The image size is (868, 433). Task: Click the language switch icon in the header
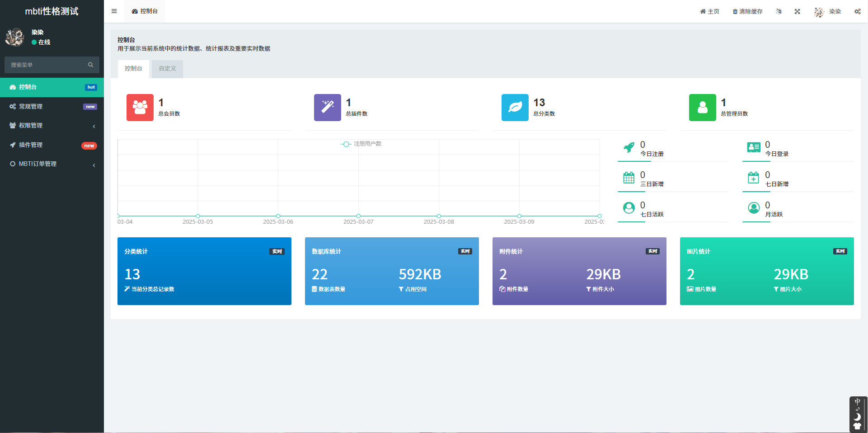779,12
